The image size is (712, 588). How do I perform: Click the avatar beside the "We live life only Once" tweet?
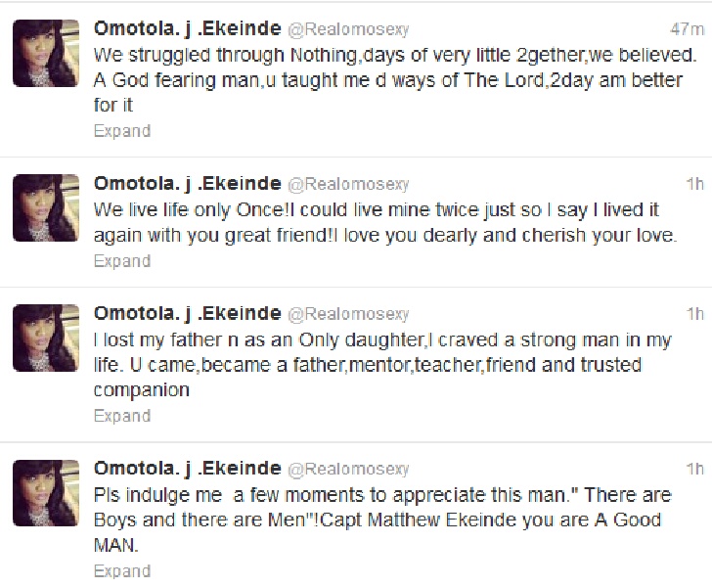[x=45, y=207]
